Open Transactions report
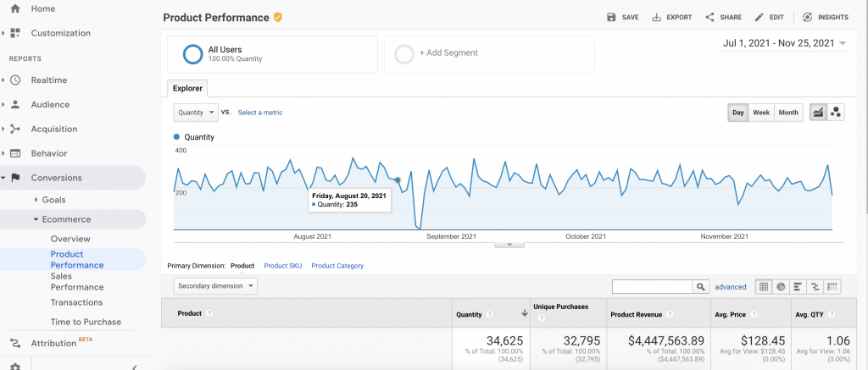Image resolution: width=868 pixels, height=370 pixels. [76, 302]
